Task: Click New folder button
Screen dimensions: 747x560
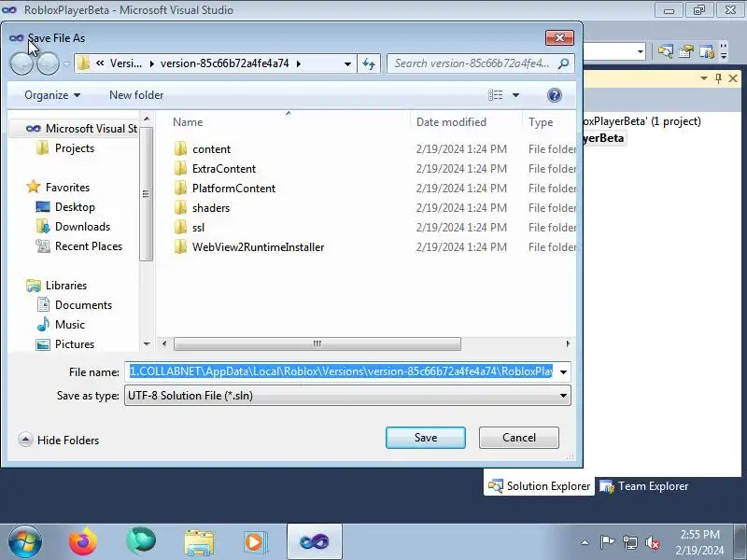Action: tap(136, 95)
